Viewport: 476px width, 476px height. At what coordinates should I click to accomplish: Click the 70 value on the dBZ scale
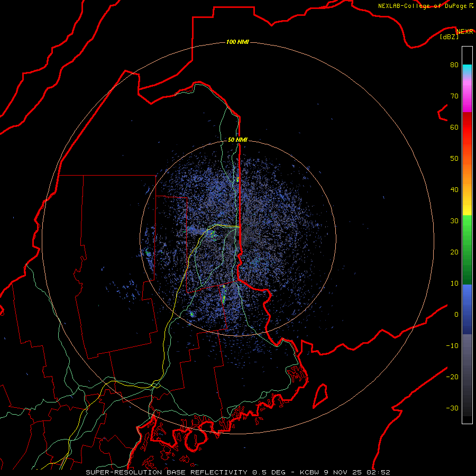(x=454, y=96)
